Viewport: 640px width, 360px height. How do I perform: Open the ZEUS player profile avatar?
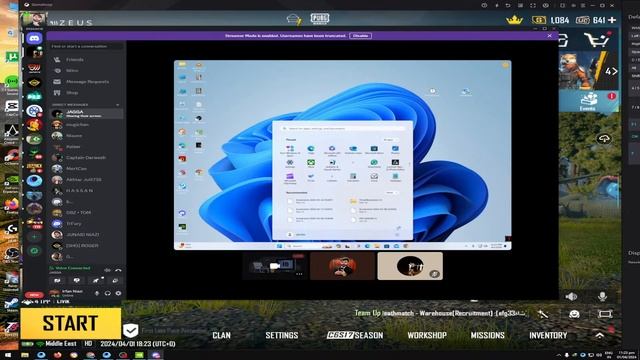tap(34, 20)
